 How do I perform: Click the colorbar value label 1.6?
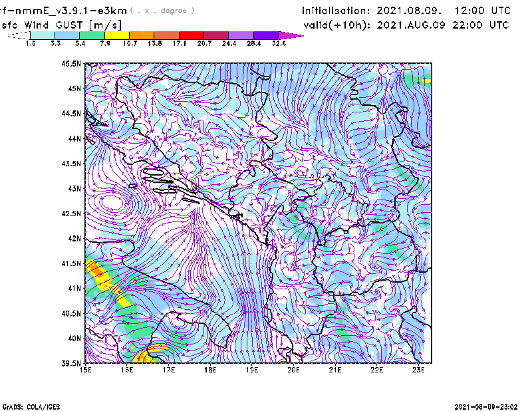(x=31, y=43)
